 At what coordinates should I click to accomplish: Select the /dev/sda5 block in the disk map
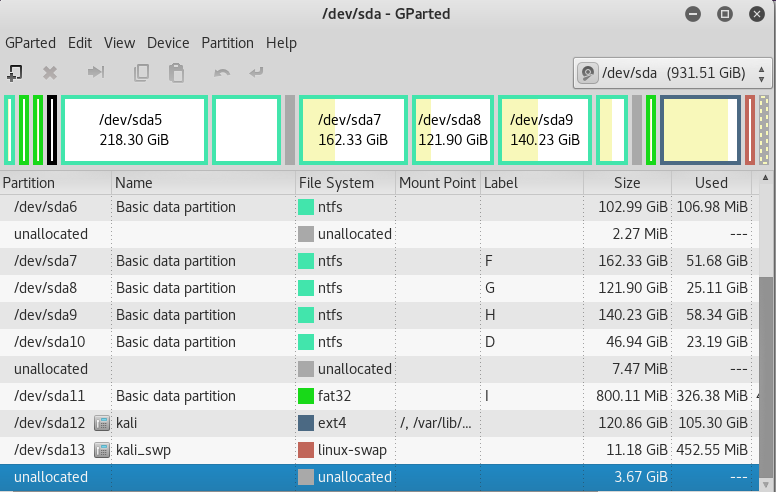coord(134,130)
